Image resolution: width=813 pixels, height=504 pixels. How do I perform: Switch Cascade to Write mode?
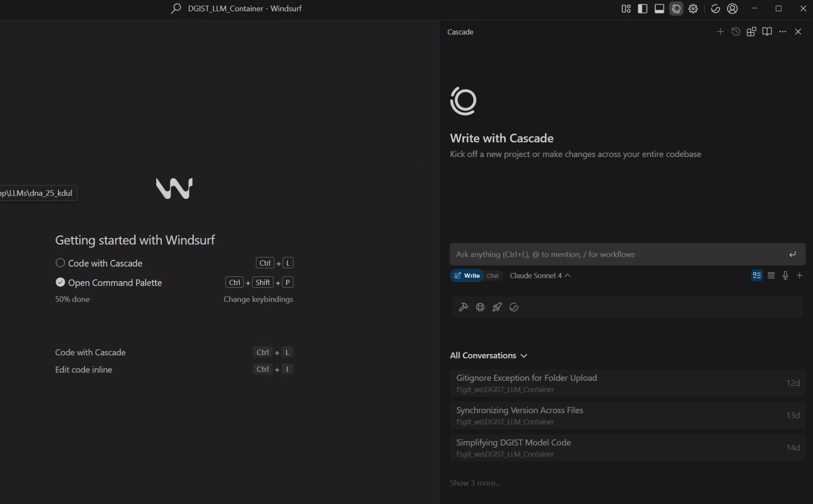click(467, 276)
